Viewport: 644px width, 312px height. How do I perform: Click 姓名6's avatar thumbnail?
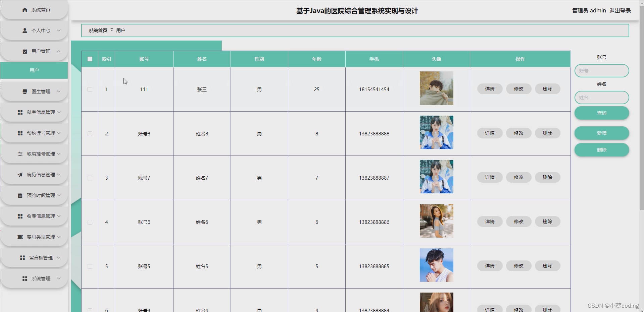[x=436, y=221]
